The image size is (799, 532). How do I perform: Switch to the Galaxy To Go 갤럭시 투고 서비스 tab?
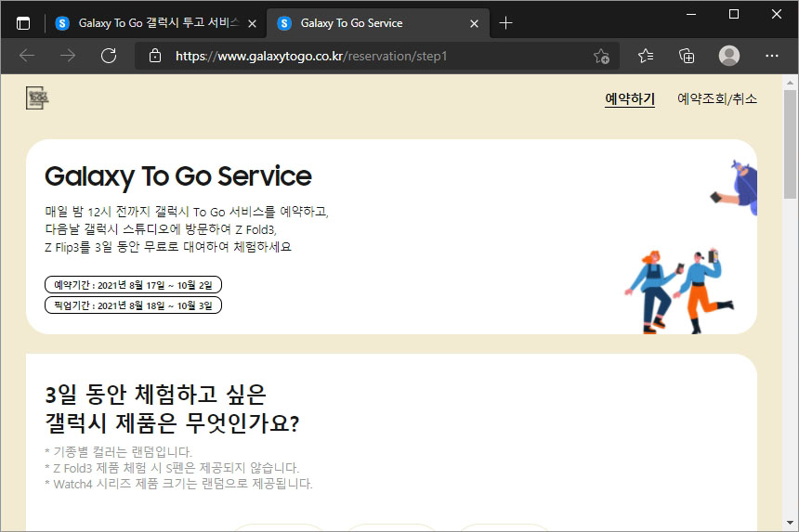click(x=157, y=23)
